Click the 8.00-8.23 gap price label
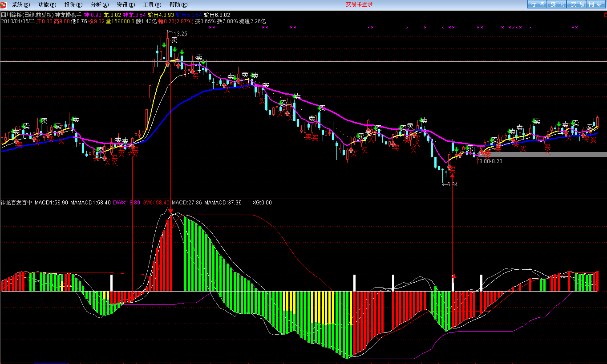The width and height of the screenshot is (607, 364). coord(490,161)
